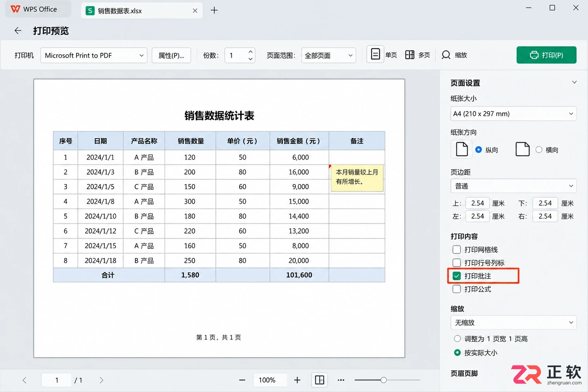Open printer 属性(P)... button

click(171, 55)
